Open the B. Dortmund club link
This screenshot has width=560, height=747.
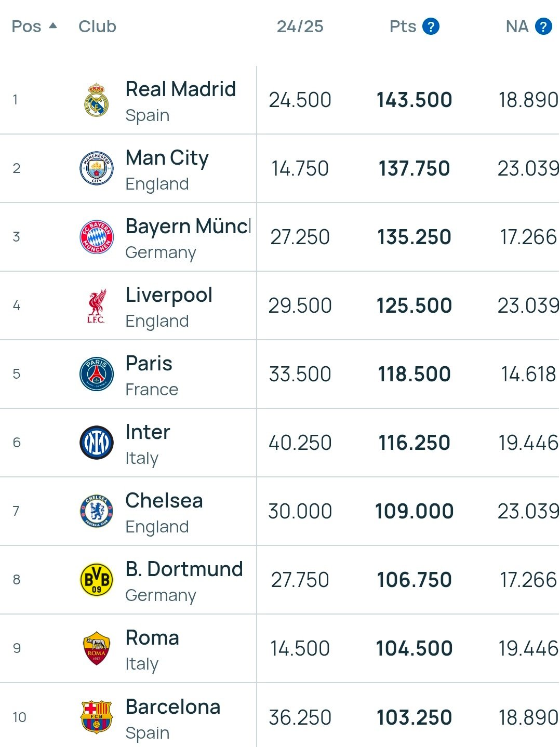click(x=184, y=569)
